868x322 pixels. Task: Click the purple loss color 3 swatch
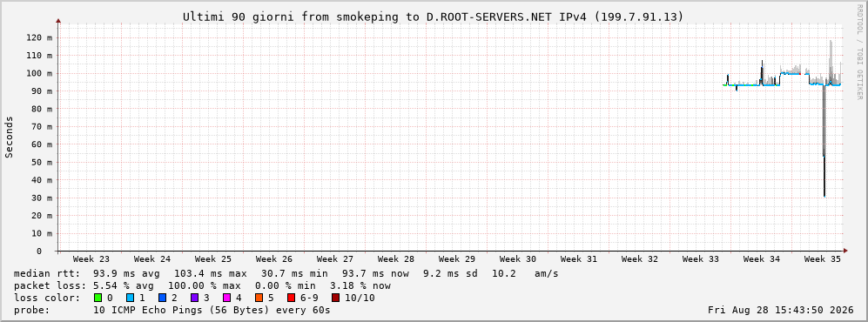point(194,298)
